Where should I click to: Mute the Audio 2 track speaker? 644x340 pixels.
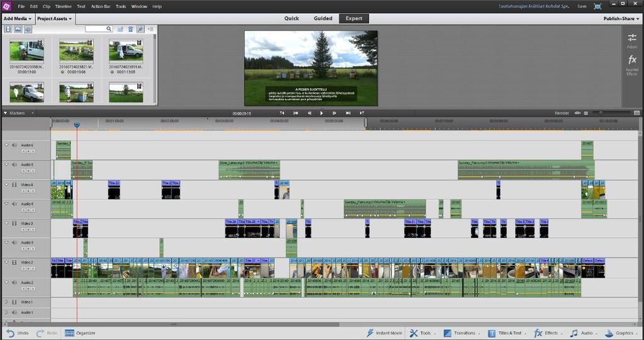click(x=14, y=283)
